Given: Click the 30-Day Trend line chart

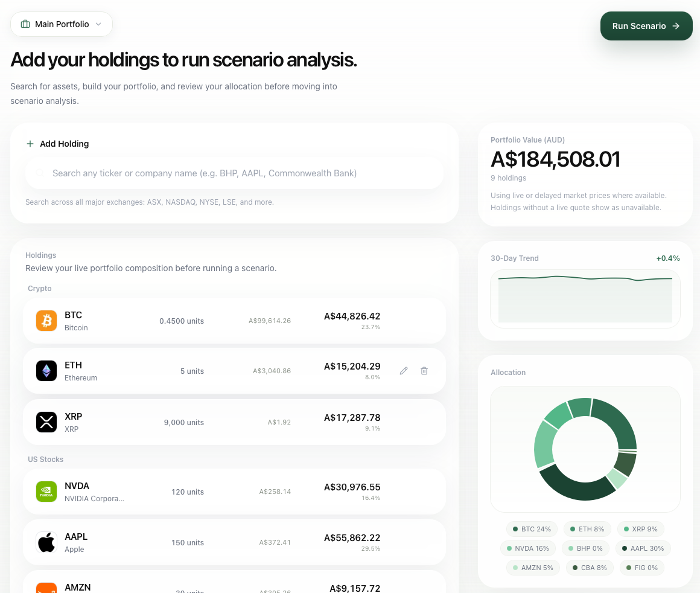Looking at the screenshot, I should tap(585, 299).
